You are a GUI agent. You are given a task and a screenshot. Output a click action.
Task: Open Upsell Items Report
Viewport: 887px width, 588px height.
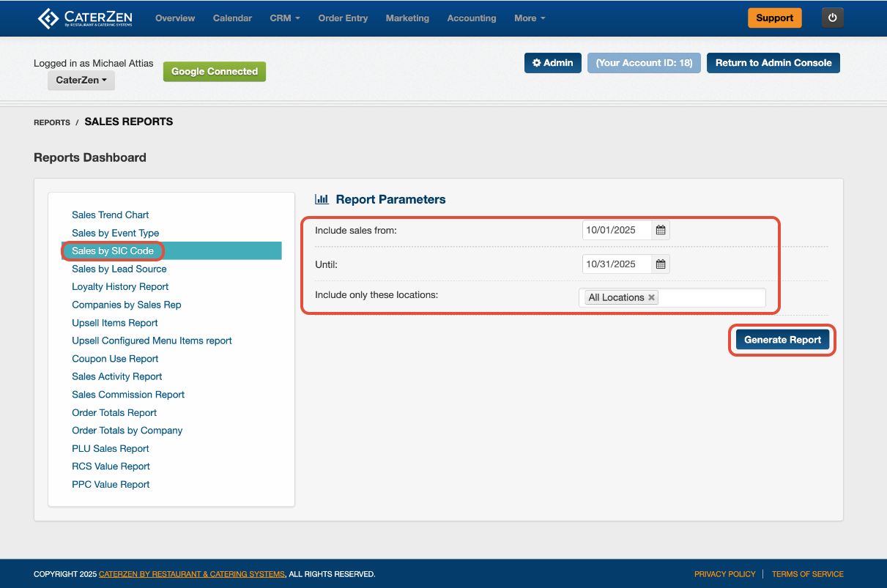click(115, 323)
